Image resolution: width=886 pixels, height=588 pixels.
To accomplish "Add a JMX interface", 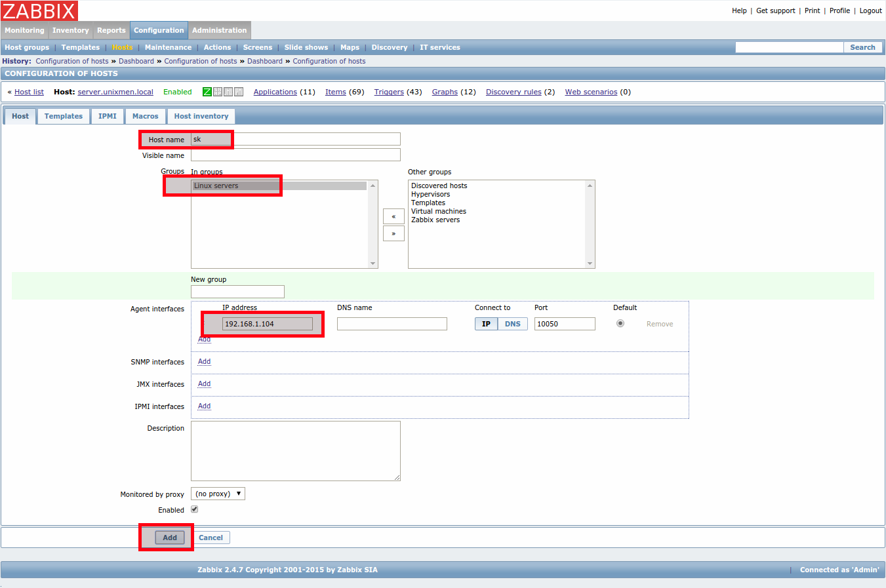I will point(205,384).
